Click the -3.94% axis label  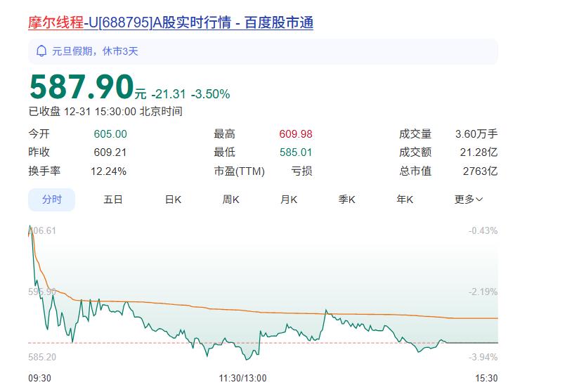click(x=483, y=358)
